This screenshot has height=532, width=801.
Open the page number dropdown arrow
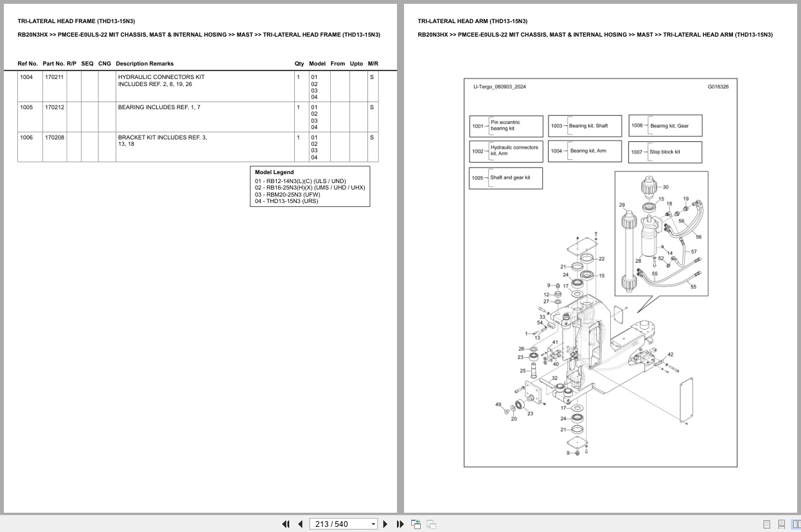(x=373, y=524)
